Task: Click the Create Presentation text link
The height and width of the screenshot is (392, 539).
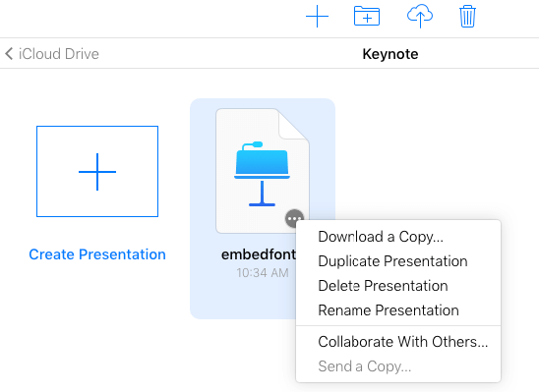Action: click(97, 254)
